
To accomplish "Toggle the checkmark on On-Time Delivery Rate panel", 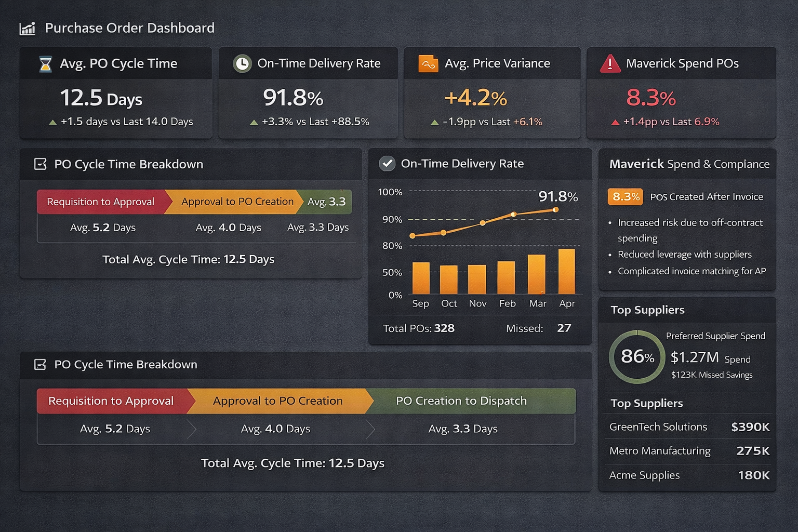I will click(x=387, y=163).
